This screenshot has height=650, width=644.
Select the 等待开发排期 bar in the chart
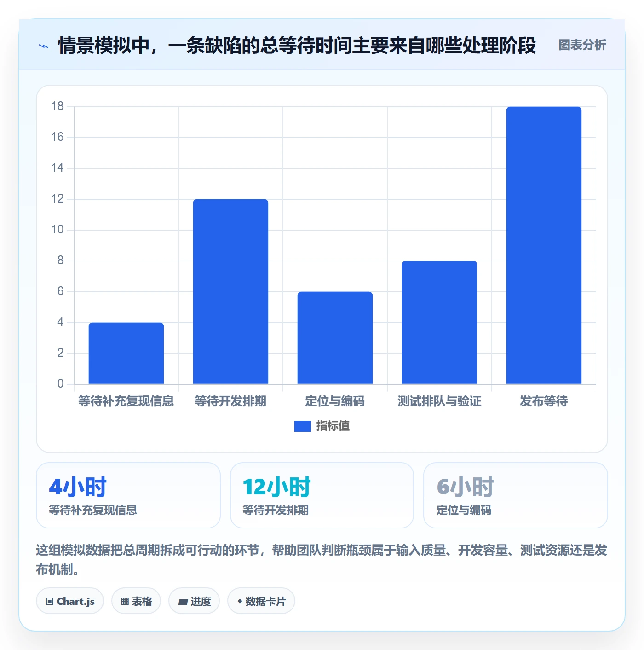point(230,291)
